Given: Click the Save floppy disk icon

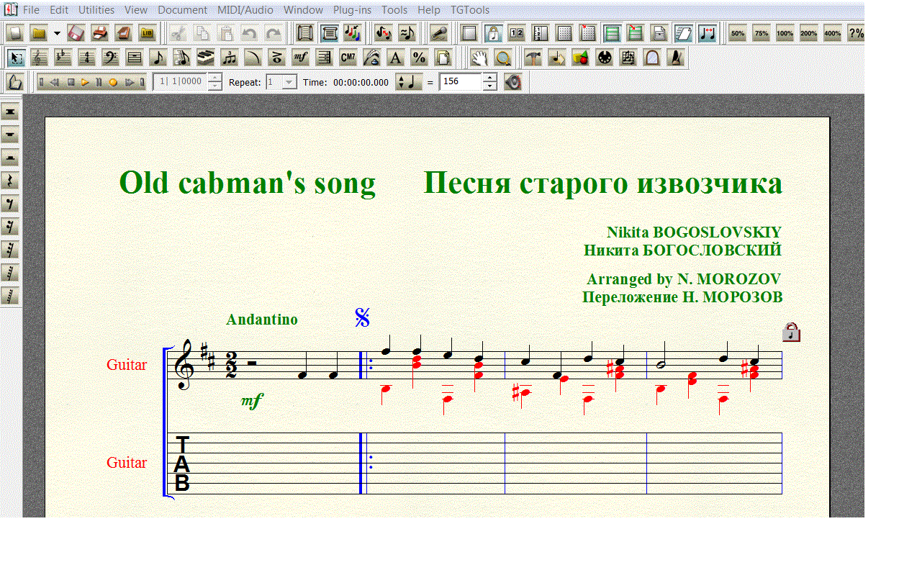Looking at the screenshot, I should [76, 33].
